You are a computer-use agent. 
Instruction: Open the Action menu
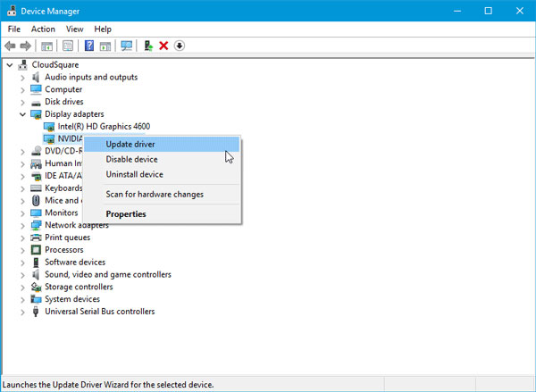[43, 29]
